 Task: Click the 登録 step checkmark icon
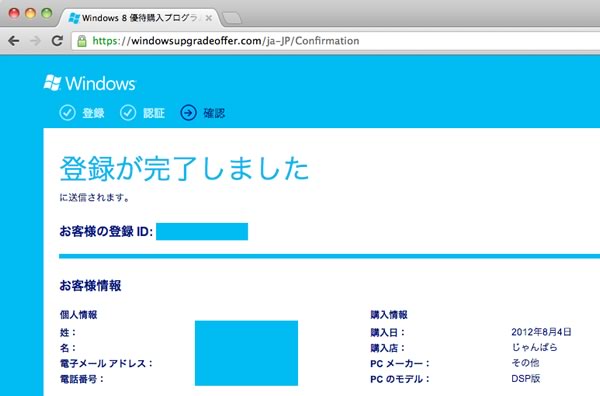click(x=67, y=113)
